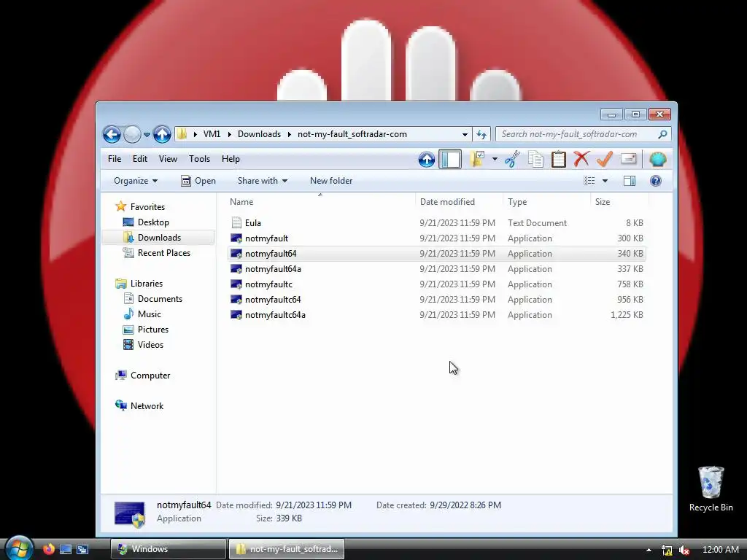Click the blue Up toolbar icon
747x560 pixels.
(426, 160)
